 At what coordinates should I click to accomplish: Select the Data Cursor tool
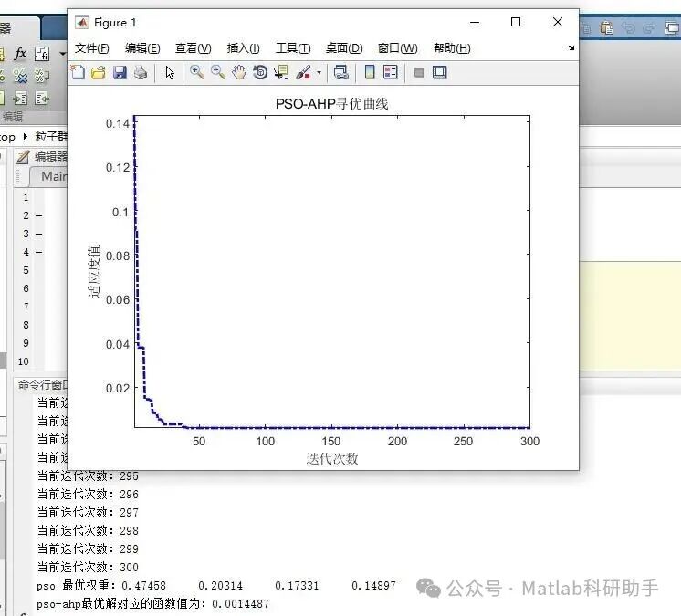281,72
